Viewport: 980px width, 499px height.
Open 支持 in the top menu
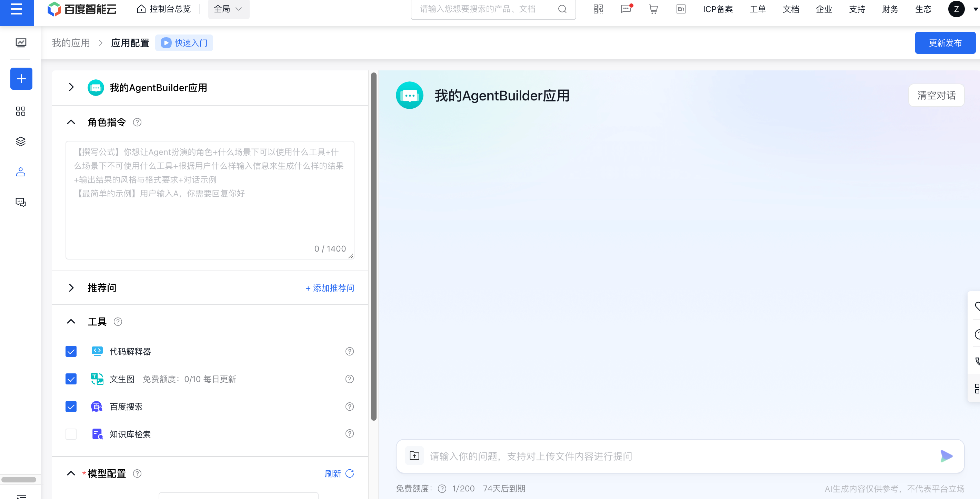pyautogui.click(x=857, y=9)
